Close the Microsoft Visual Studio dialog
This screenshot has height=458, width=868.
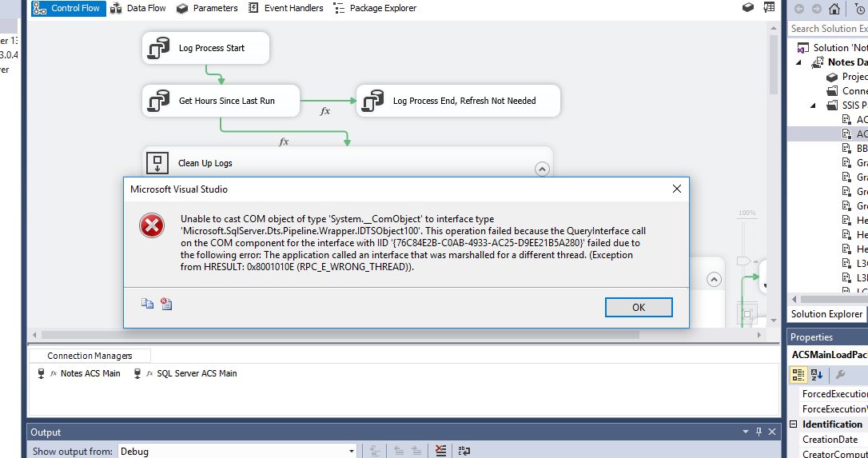coord(676,189)
